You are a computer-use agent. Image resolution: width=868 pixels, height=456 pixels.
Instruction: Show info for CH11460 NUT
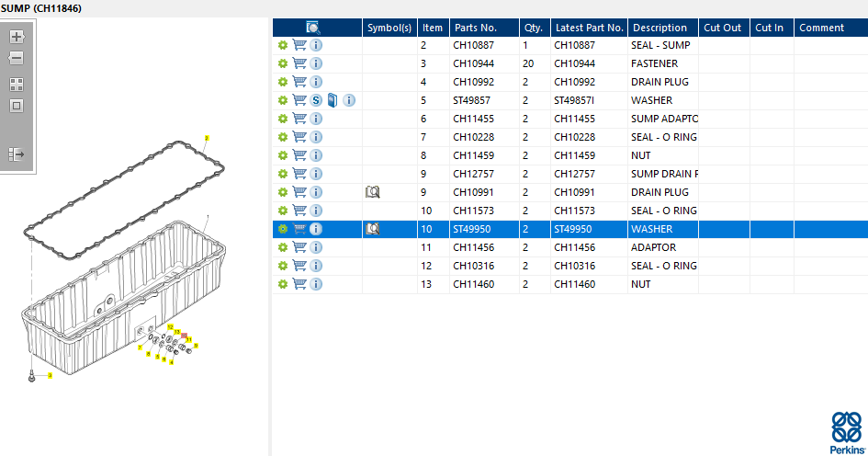[x=316, y=284]
